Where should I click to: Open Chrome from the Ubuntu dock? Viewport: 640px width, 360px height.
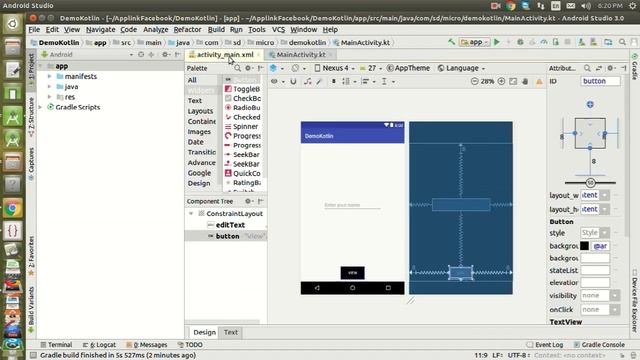[12, 209]
